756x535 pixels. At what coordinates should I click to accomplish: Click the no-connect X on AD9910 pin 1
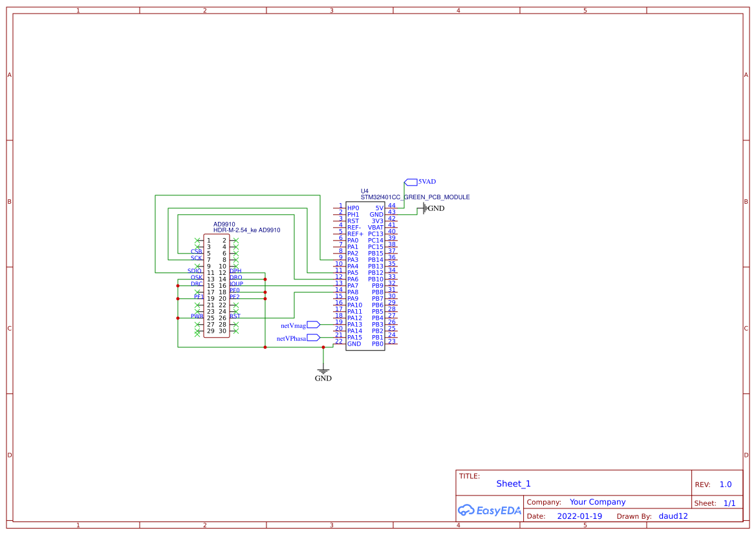[x=197, y=241]
